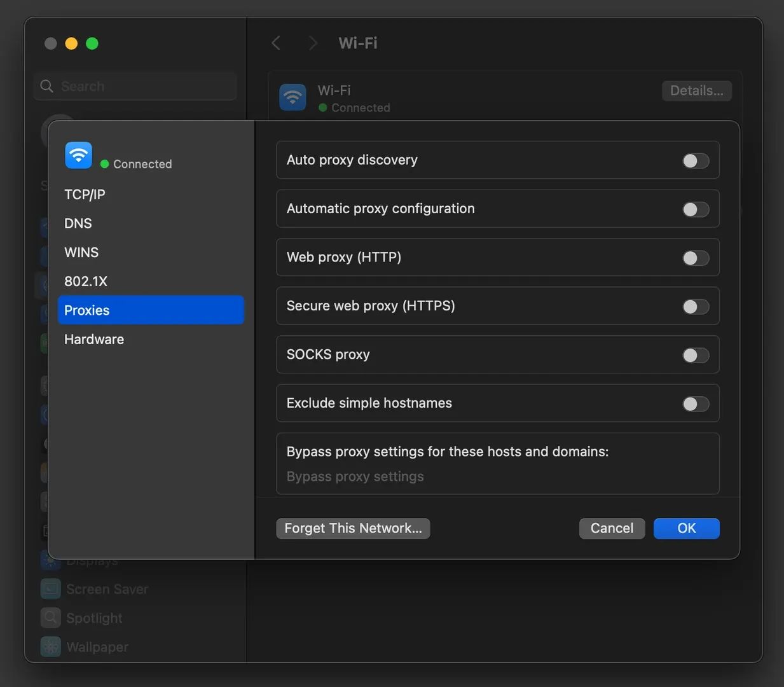Enable Auto proxy discovery toggle
The image size is (784, 687).
695,161
